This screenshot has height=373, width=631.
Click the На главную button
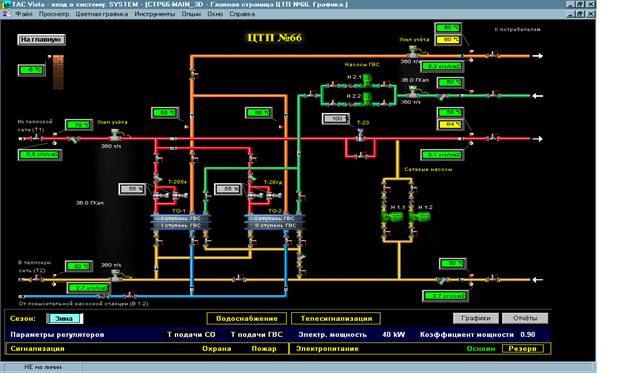[x=41, y=39]
